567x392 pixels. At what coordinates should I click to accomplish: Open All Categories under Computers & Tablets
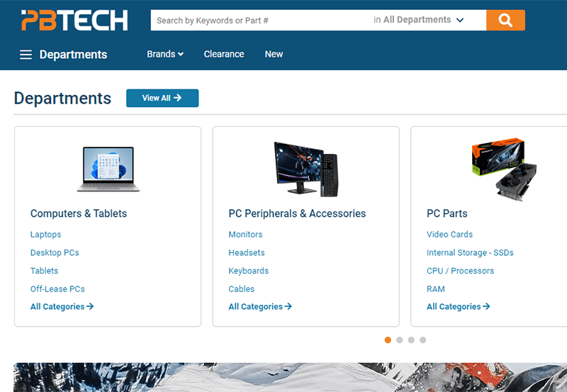click(x=62, y=307)
